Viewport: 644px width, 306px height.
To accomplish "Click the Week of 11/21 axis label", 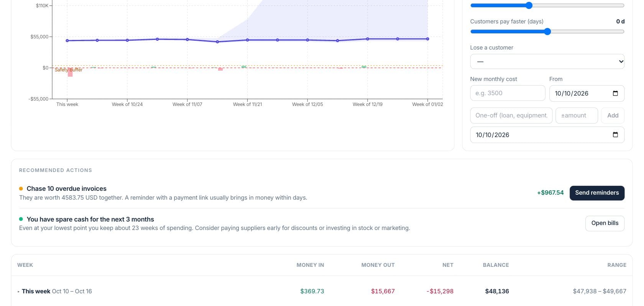I will pos(248,104).
